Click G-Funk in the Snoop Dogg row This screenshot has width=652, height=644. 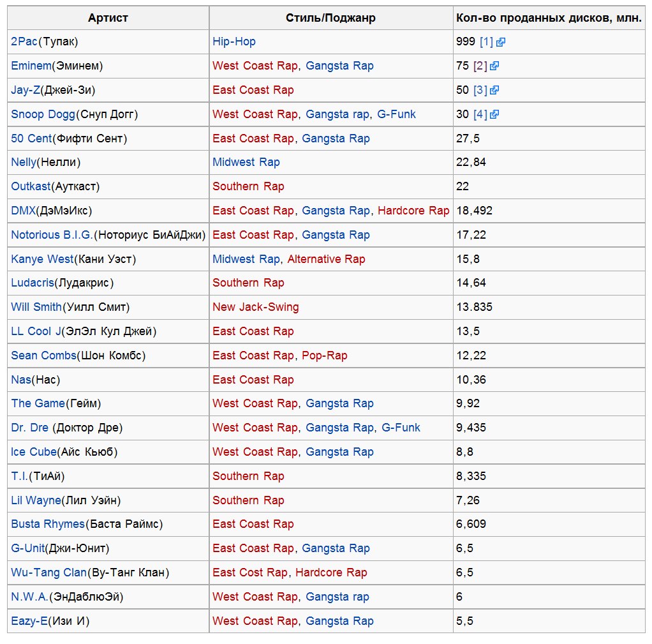pos(396,114)
